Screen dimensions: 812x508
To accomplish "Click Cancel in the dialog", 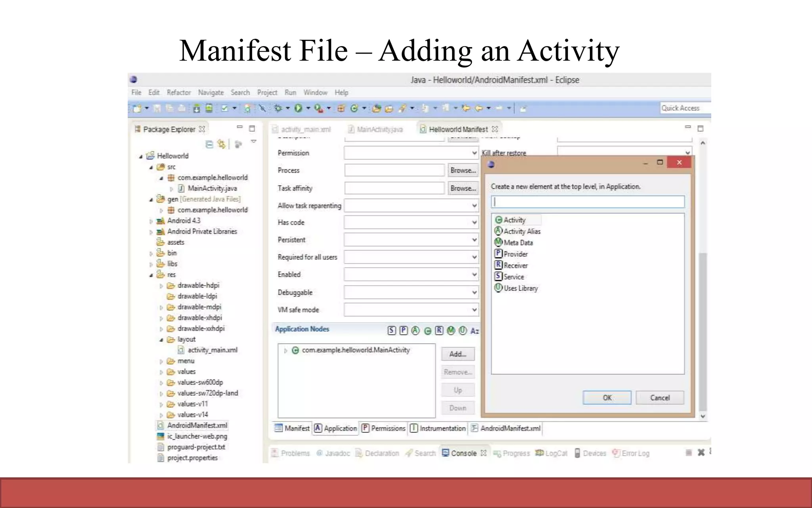I will 660,398.
